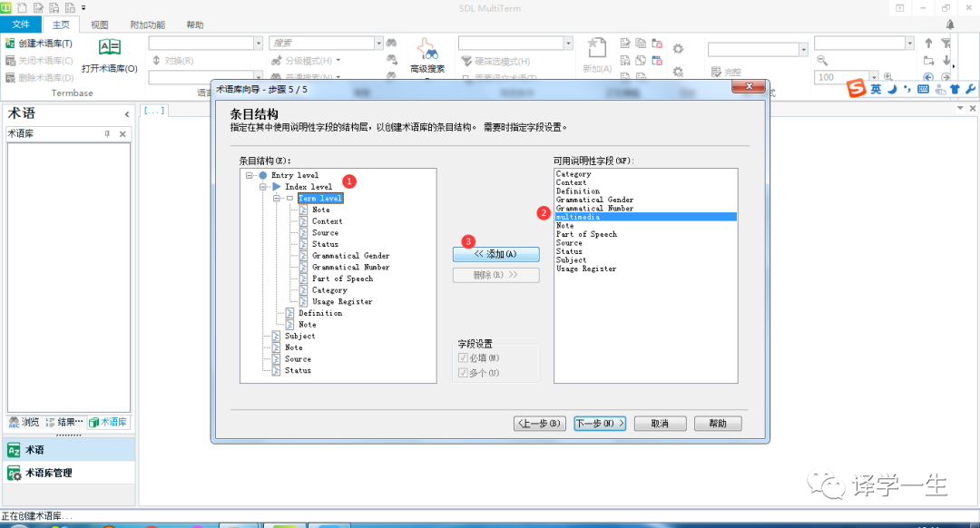Collapse the 术语 pane with chevron
This screenshot has width=980, height=528.
point(127,114)
